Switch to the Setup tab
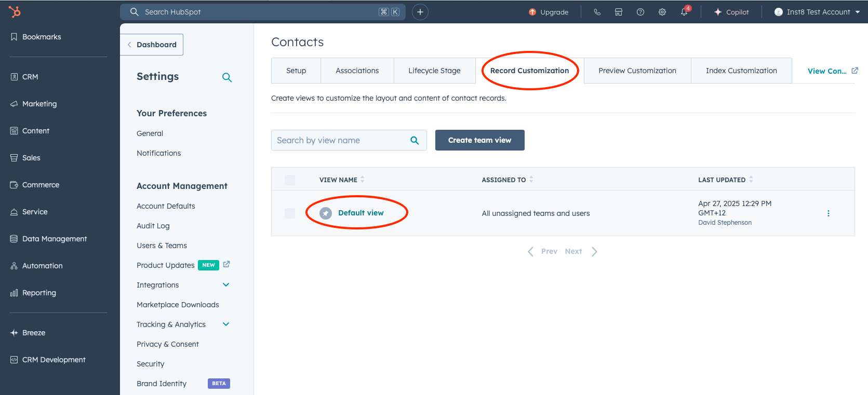868x395 pixels. (x=296, y=71)
